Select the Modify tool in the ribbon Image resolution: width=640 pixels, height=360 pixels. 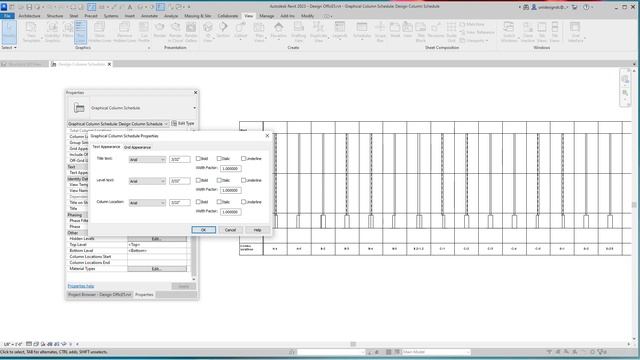[9, 32]
